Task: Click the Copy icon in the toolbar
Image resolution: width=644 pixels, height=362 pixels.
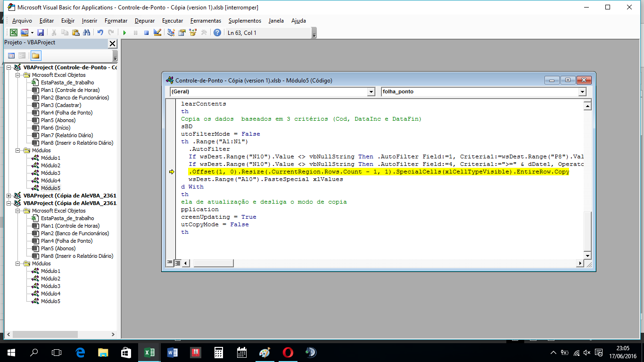Action: pyautogui.click(x=65, y=33)
